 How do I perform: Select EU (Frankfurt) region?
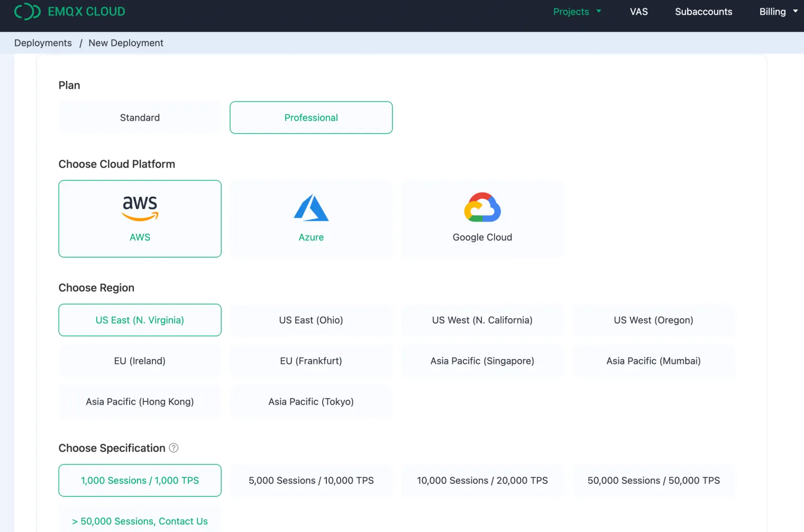click(x=311, y=361)
